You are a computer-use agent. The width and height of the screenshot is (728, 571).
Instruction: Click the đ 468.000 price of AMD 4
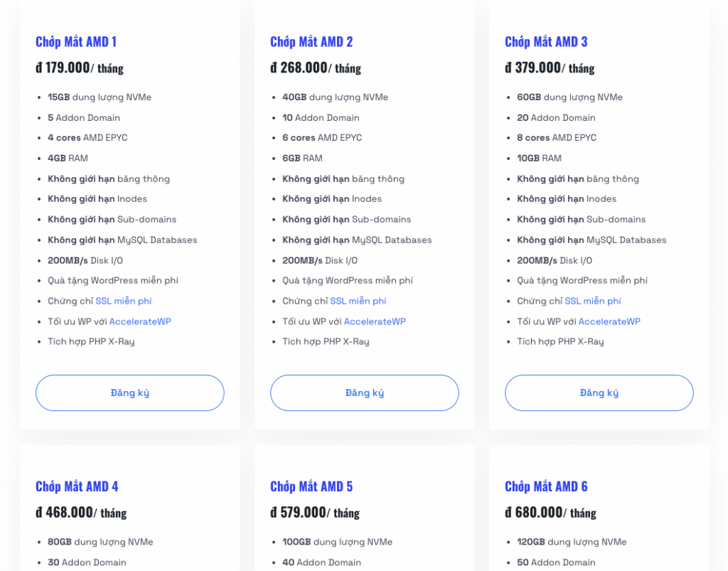tap(65, 513)
